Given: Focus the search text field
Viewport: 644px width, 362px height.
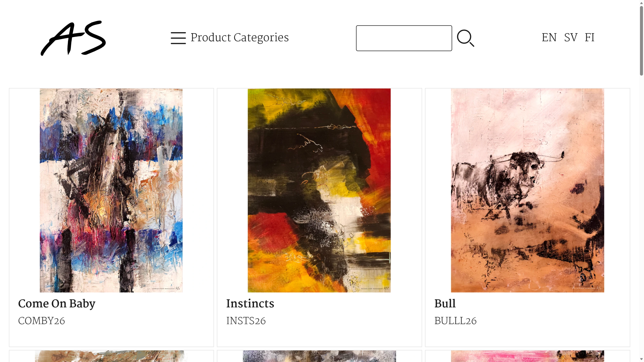Looking at the screenshot, I should click(404, 38).
